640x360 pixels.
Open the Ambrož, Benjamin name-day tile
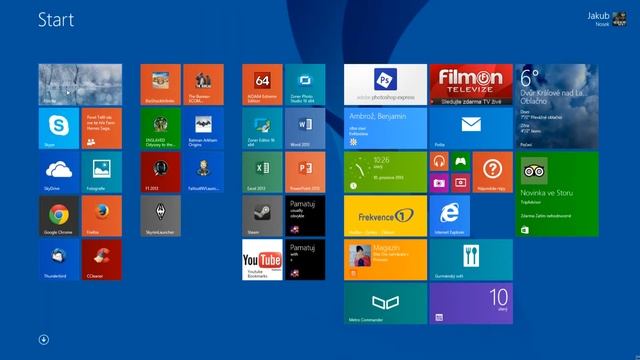click(385, 128)
